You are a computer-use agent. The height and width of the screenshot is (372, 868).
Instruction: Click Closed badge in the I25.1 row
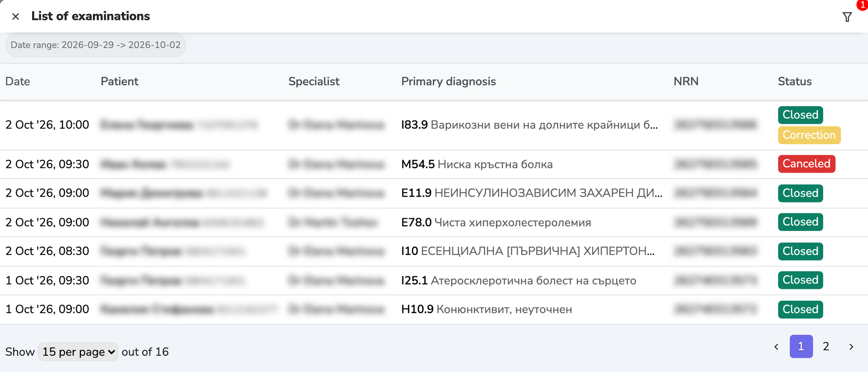(800, 280)
